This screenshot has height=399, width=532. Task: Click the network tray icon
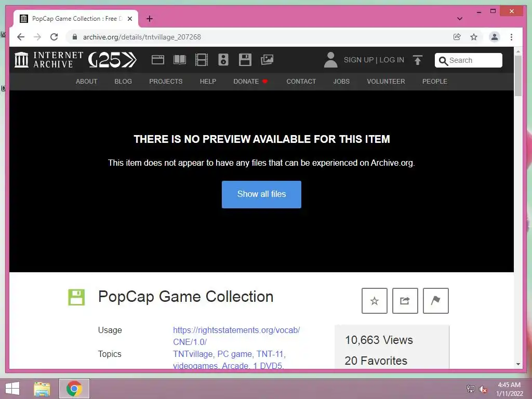[x=470, y=389]
